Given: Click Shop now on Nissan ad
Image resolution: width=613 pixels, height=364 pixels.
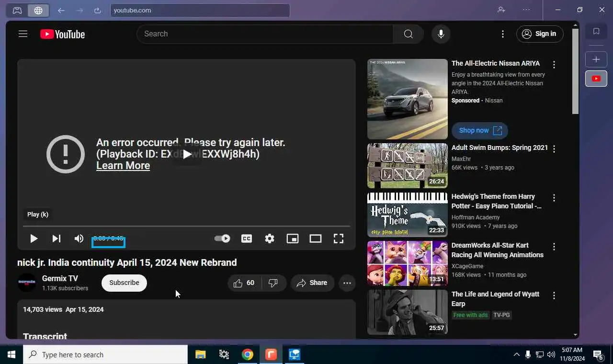Looking at the screenshot, I should [x=480, y=130].
